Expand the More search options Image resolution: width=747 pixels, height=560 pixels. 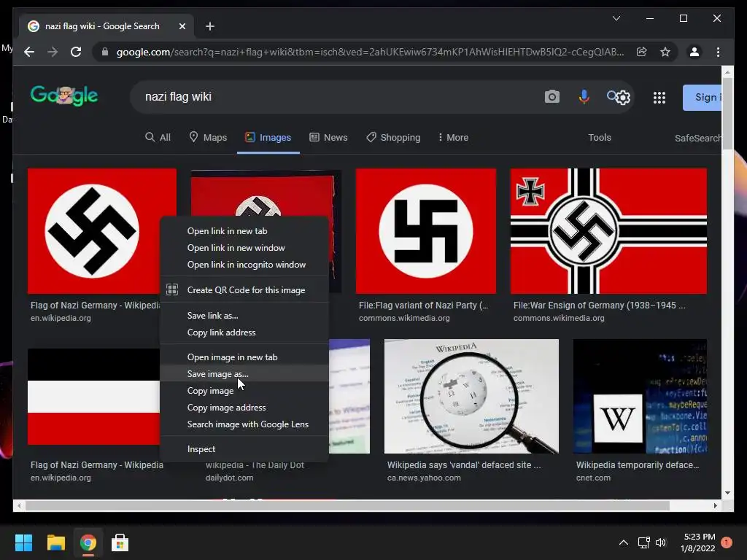pos(453,138)
